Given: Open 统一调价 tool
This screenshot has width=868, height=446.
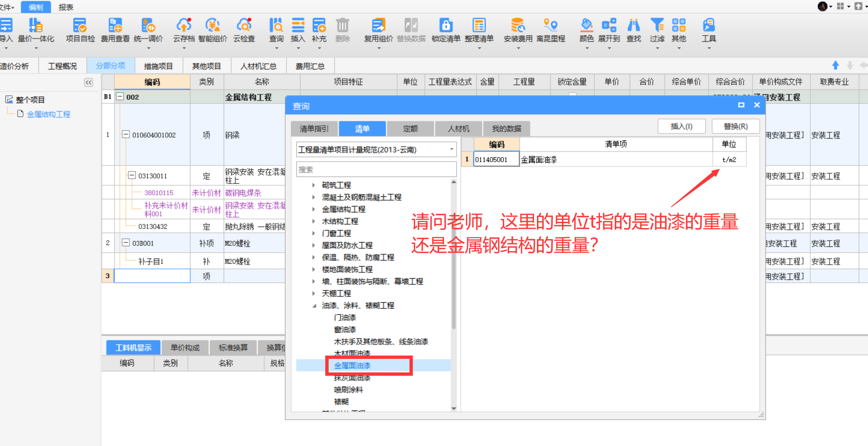Looking at the screenshot, I should tap(148, 30).
